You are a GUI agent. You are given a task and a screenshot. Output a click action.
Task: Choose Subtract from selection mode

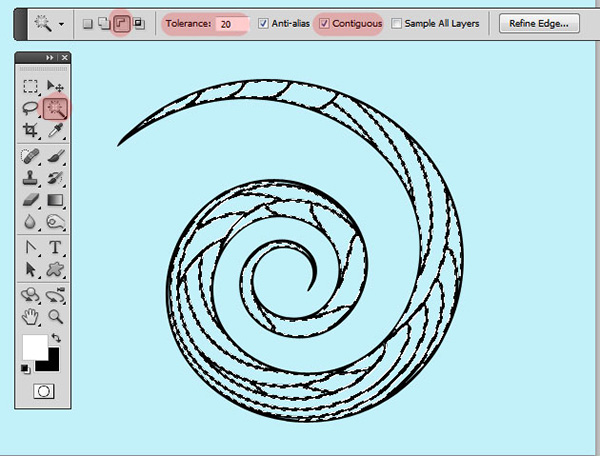[x=122, y=24]
